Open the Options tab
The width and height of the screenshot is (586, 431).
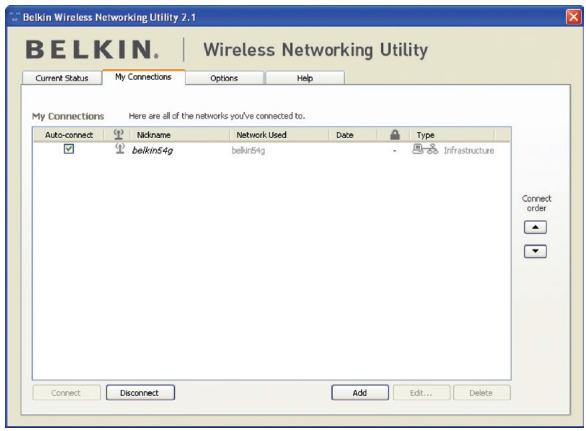click(x=224, y=78)
